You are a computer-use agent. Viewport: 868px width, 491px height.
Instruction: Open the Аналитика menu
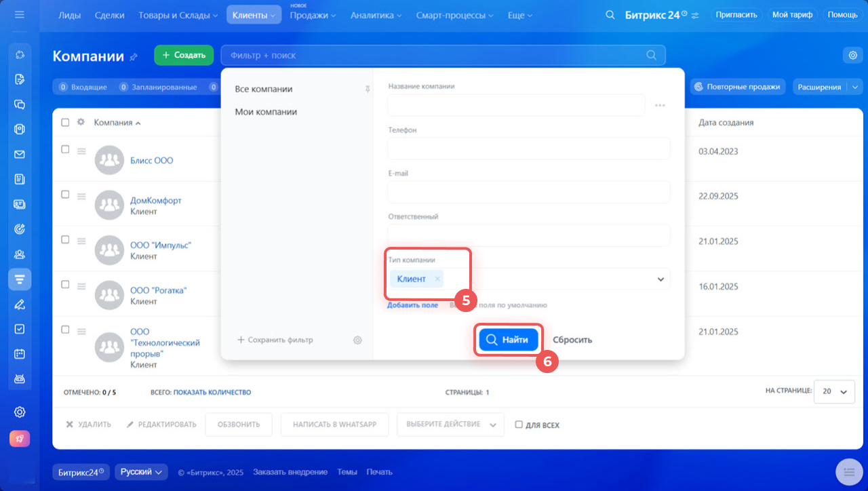[x=376, y=15]
